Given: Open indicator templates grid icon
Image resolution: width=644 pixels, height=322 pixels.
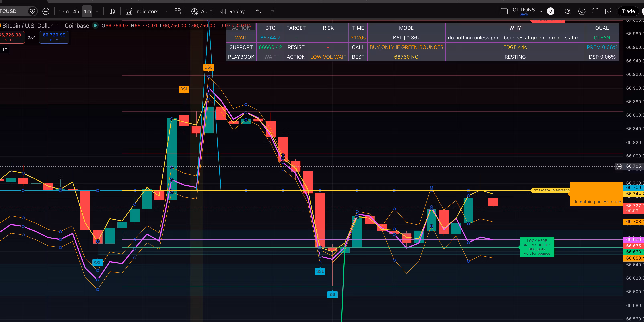Looking at the screenshot, I should click(x=178, y=11).
